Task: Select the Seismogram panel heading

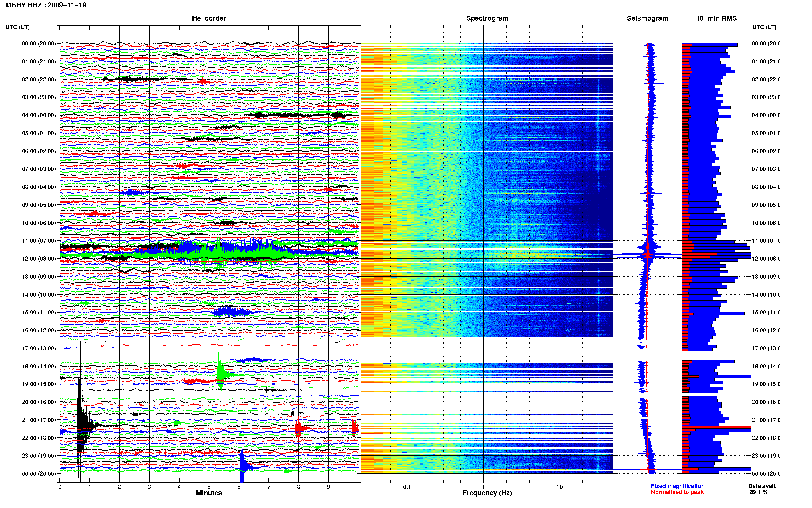Action: click(x=647, y=18)
